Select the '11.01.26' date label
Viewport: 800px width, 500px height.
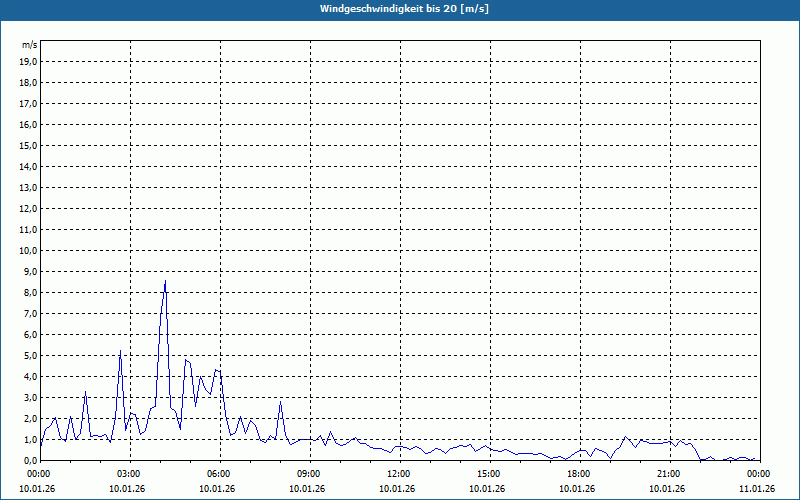point(757,489)
